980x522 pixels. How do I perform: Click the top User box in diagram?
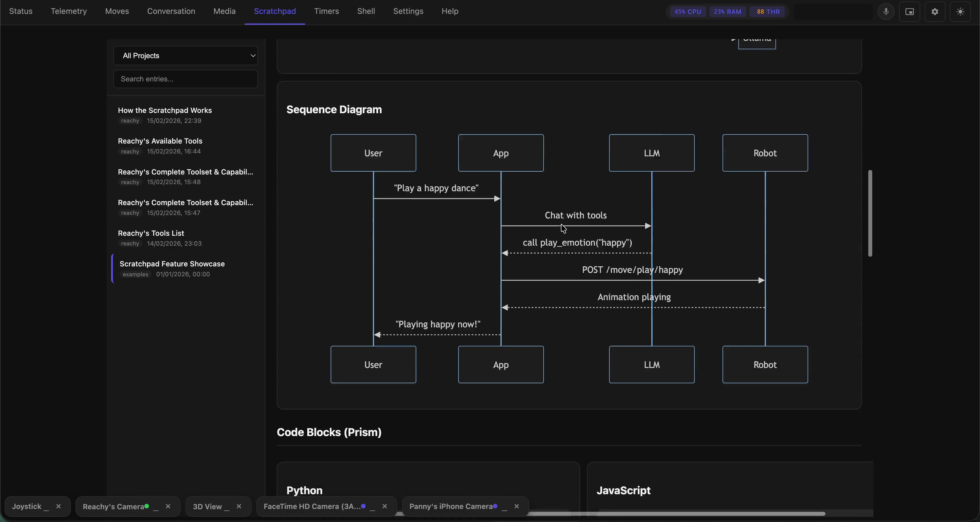373,153
